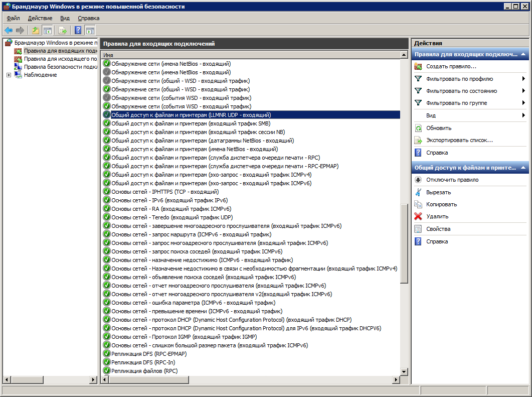Image resolution: width=532 pixels, height=397 pixels.
Task: Click the export icon for 'Экспортировать список...'
Action: pos(418,140)
